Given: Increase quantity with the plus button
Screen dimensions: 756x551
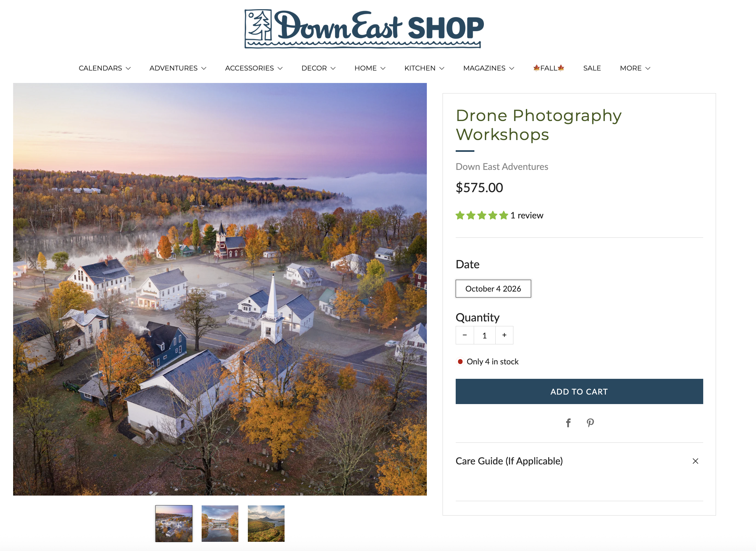Looking at the screenshot, I should pyautogui.click(x=504, y=335).
